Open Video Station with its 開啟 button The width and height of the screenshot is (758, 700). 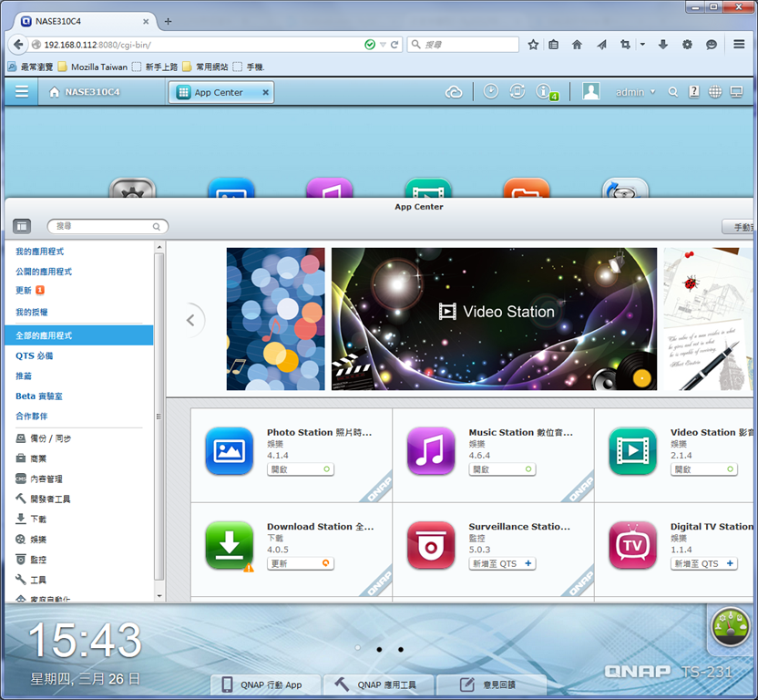704,469
